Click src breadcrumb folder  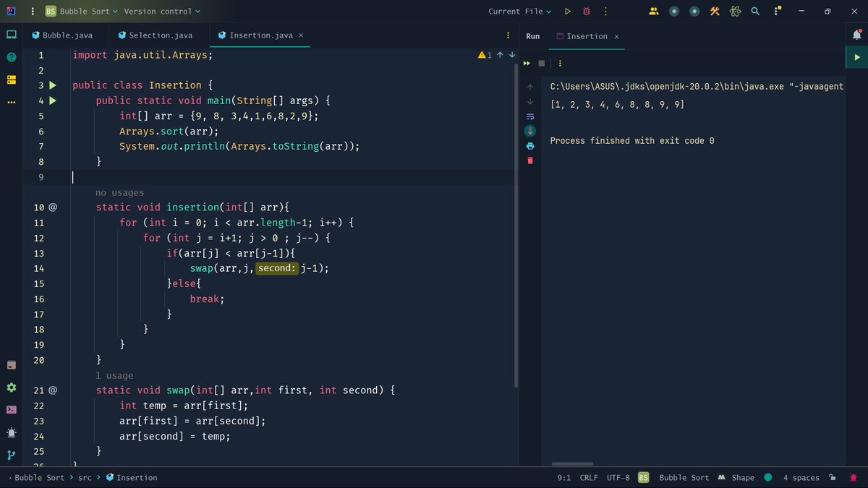click(x=85, y=477)
